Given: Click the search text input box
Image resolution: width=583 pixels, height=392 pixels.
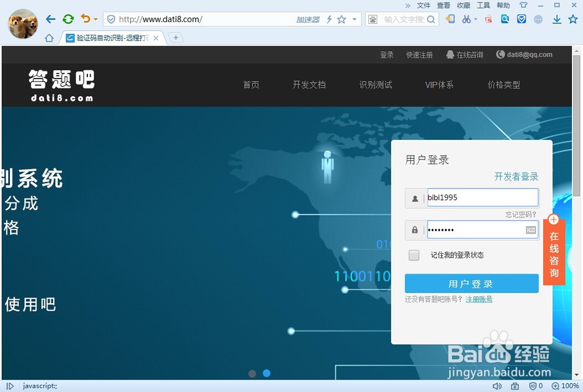Looking at the screenshot, I should pyautogui.click(x=404, y=19).
